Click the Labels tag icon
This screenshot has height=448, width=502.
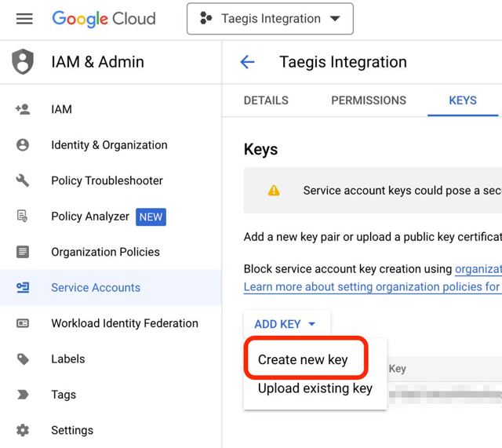point(23,359)
